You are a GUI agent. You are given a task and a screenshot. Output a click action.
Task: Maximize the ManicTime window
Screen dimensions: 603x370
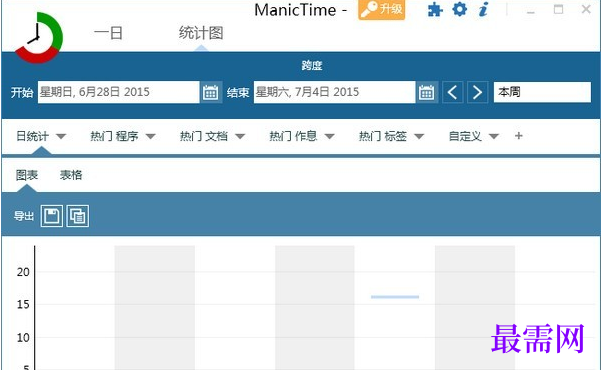pos(558,9)
